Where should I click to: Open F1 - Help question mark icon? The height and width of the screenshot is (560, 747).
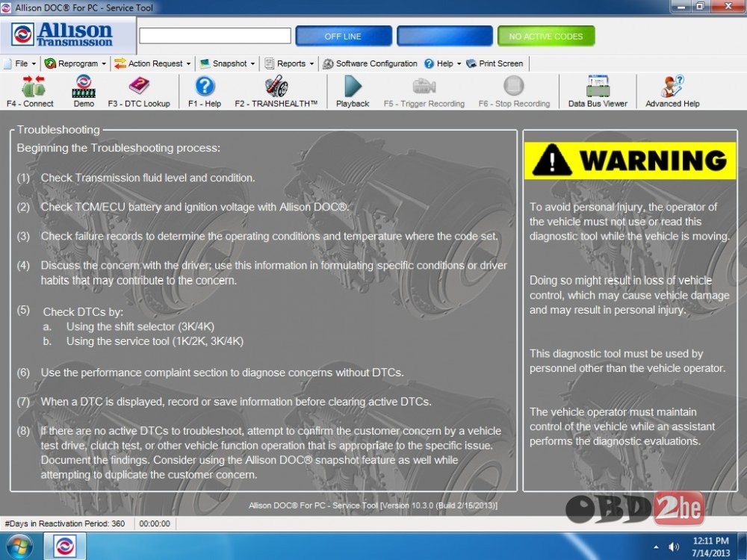tap(205, 87)
